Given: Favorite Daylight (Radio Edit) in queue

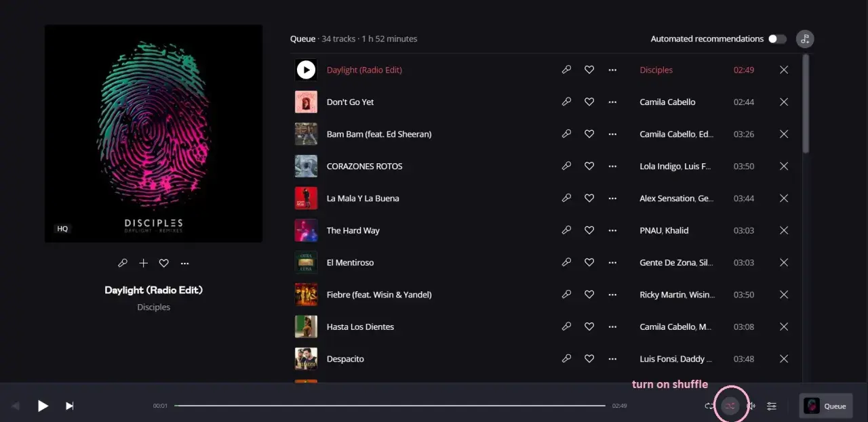Looking at the screenshot, I should coord(589,70).
